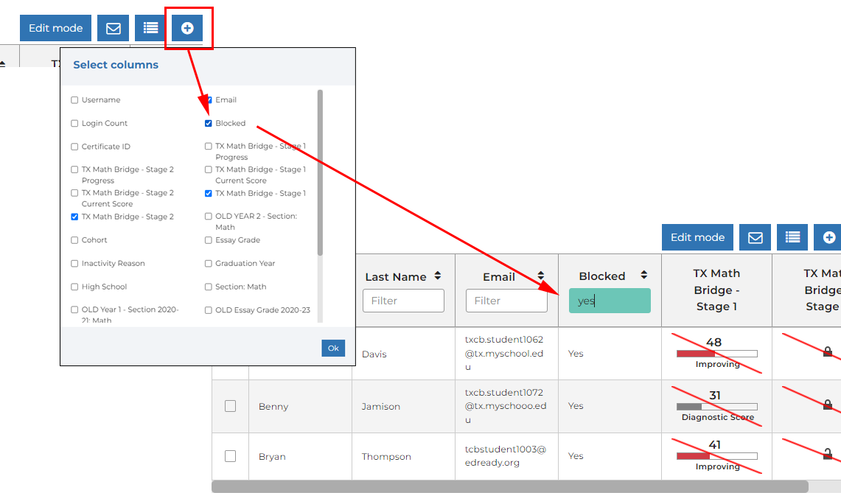Click the Ok button in Select columns dialog
This screenshot has height=504, width=841.
[333, 348]
